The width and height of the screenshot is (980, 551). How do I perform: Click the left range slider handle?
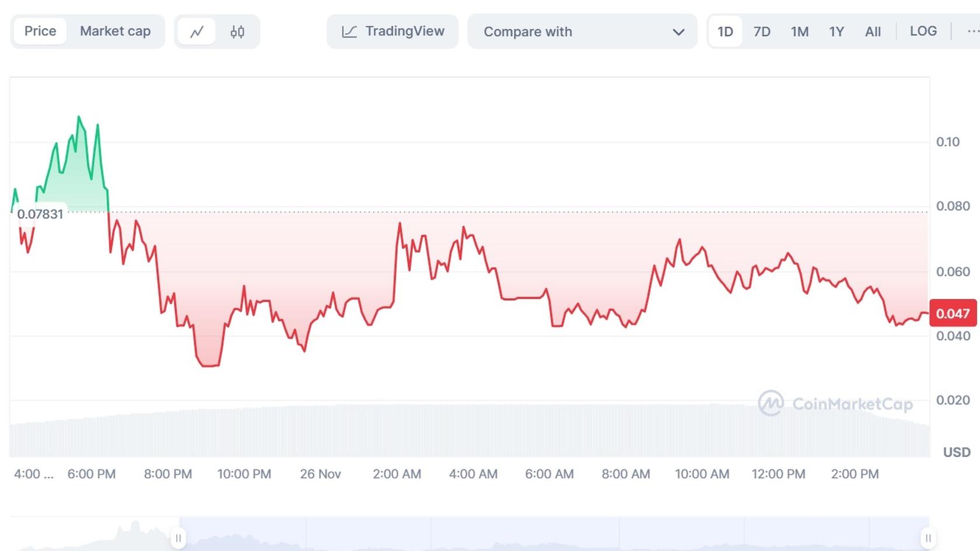coord(178,538)
